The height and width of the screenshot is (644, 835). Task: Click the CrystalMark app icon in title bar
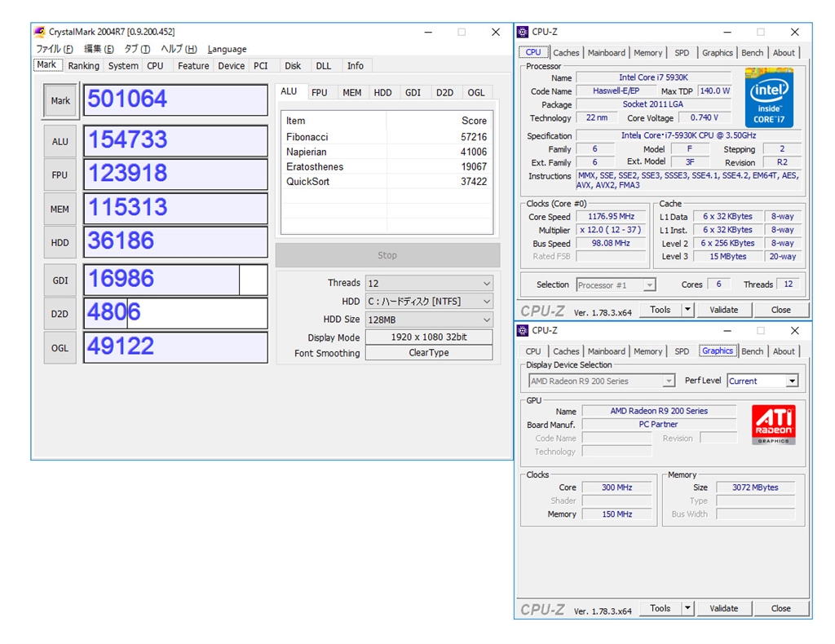[x=40, y=32]
